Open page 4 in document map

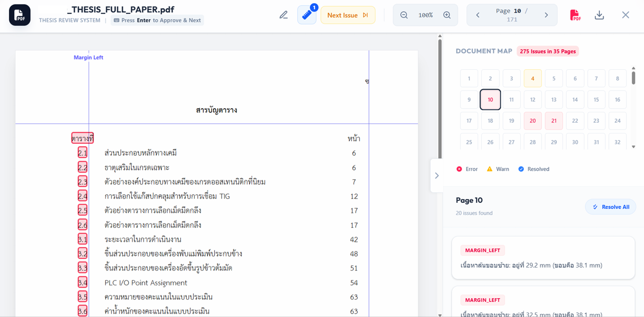click(532, 79)
